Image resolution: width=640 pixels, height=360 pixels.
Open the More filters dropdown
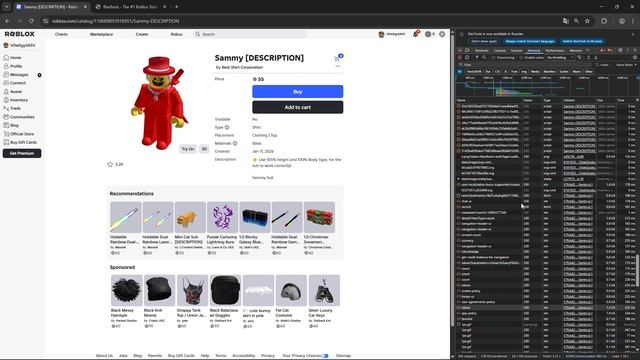click(x=626, y=65)
